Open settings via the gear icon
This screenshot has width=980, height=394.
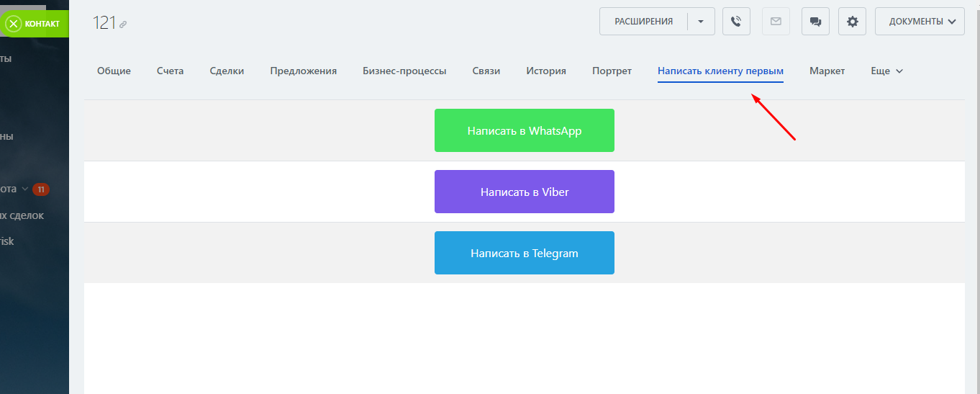853,22
